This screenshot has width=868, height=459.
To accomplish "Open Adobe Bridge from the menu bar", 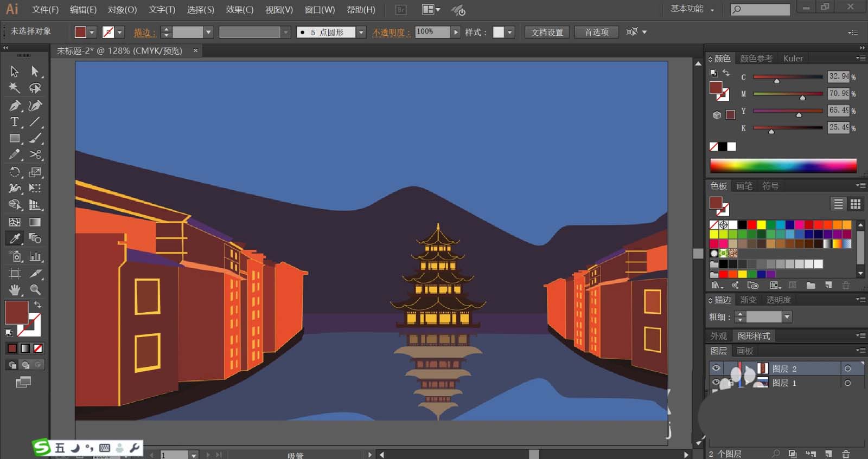I will (401, 10).
